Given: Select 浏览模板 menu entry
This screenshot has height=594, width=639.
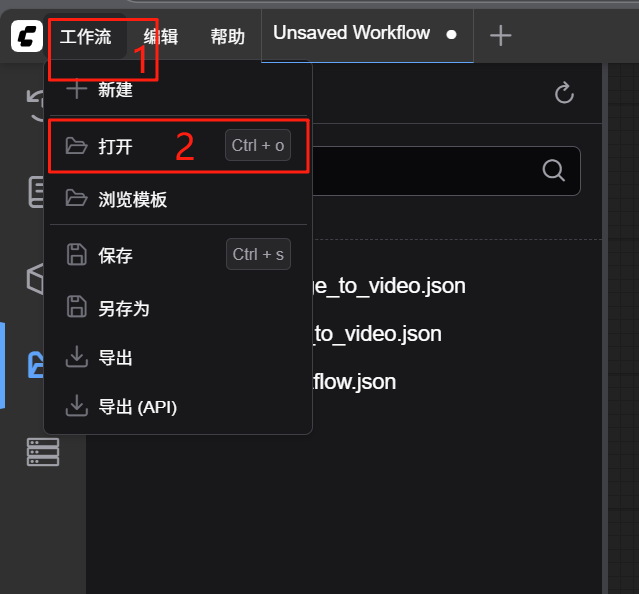Looking at the screenshot, I should [x=178, y=199].
